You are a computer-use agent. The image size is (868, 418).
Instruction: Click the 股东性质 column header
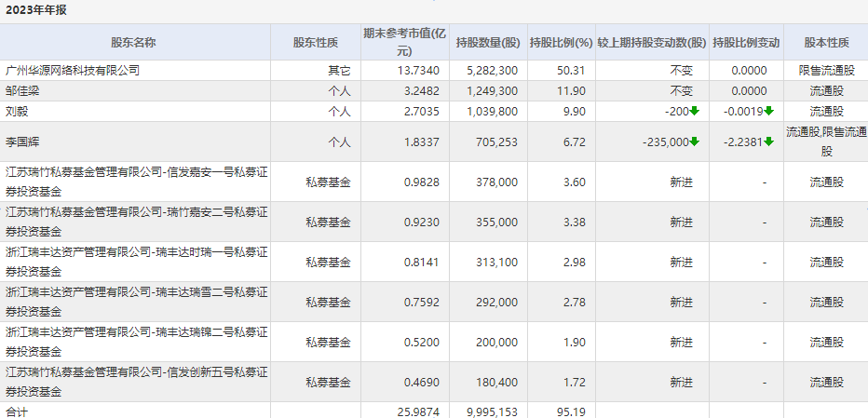coord(316,43)
